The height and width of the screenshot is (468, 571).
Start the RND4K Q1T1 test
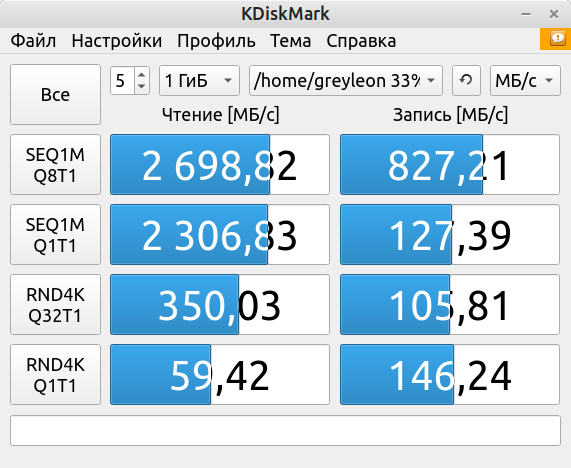(x=55, y=374)
